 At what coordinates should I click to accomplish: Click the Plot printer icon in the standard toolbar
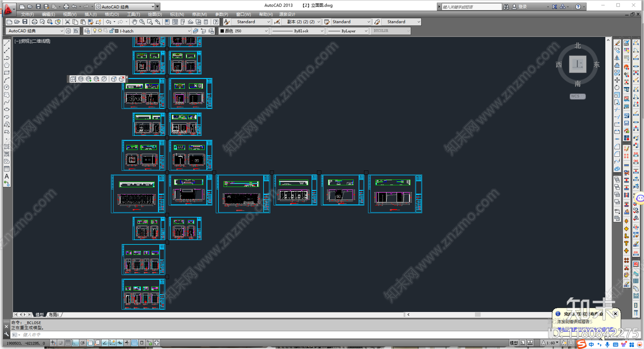click(x=35, y=22)
